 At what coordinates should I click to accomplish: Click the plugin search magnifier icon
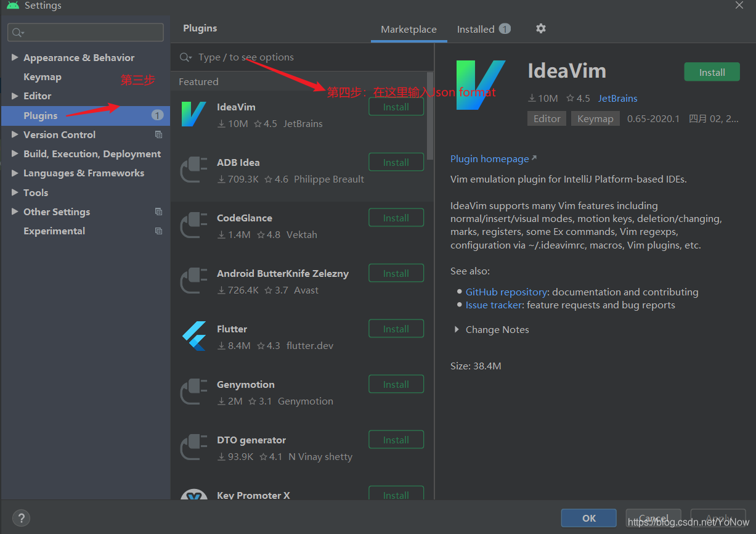[x=185, y=57]
